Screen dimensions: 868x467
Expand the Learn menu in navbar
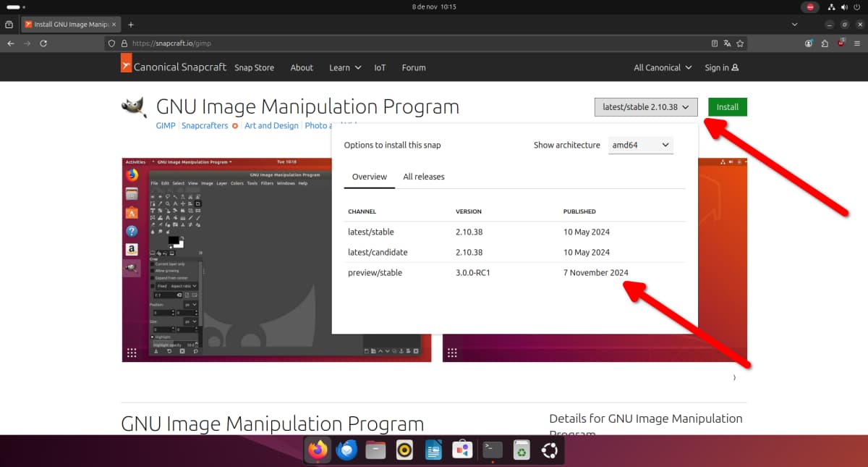tap(344, 67)
